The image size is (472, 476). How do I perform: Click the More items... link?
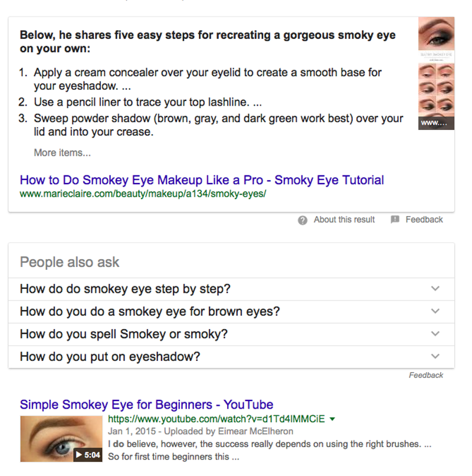(x=62, y=153)
